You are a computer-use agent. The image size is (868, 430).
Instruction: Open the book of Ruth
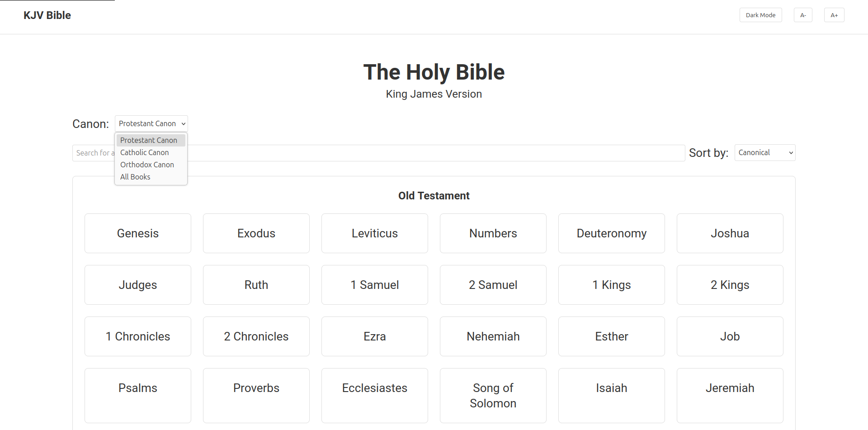click(x=256, y=285)
